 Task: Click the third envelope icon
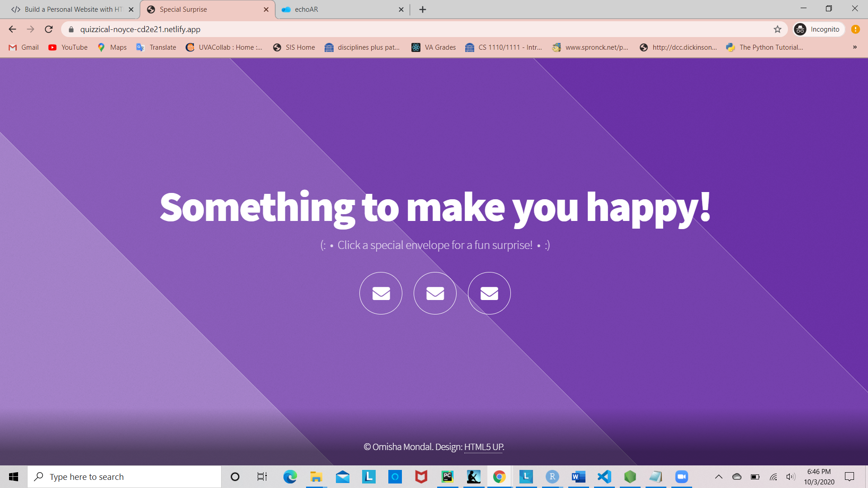click(x=489, y=293)
